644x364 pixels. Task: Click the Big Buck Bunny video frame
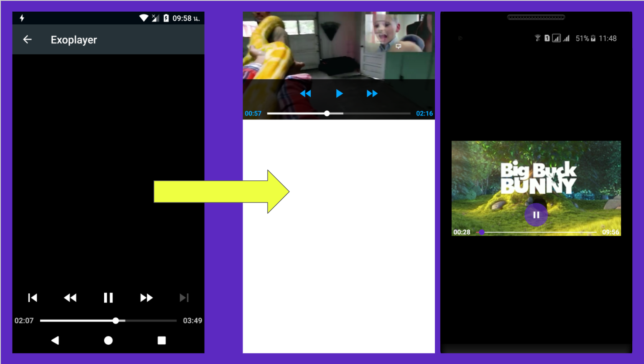[x=536, y=188]
